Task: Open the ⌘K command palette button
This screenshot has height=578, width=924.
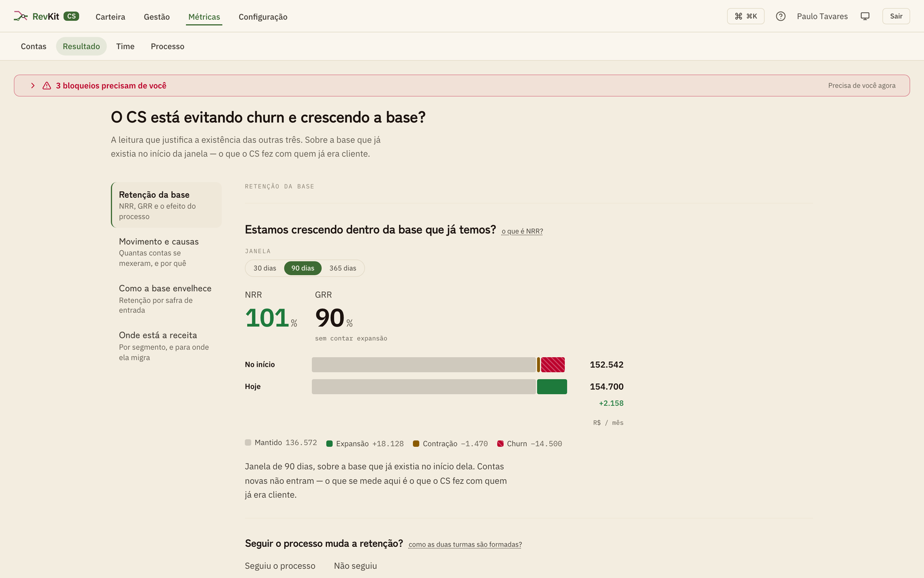Action: click(x=746, y=16)
